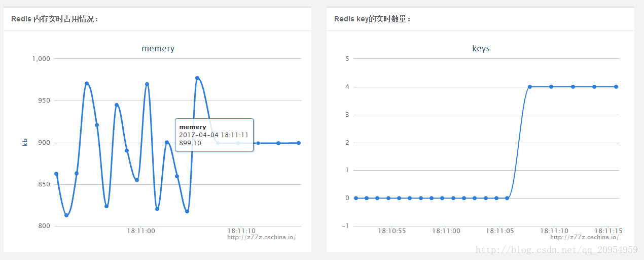
Task: Click the tooltip timestamp 2017-04-04 18:11:11
Action: pos(213,135)
